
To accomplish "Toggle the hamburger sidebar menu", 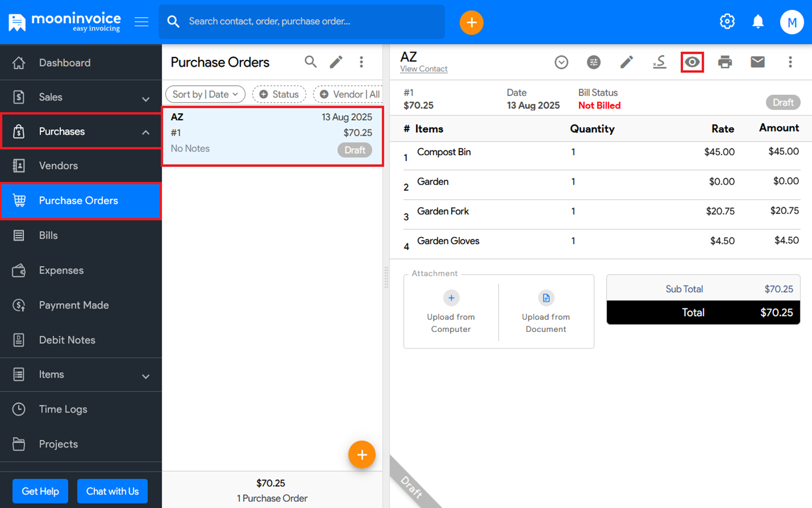I will (142, 22).
